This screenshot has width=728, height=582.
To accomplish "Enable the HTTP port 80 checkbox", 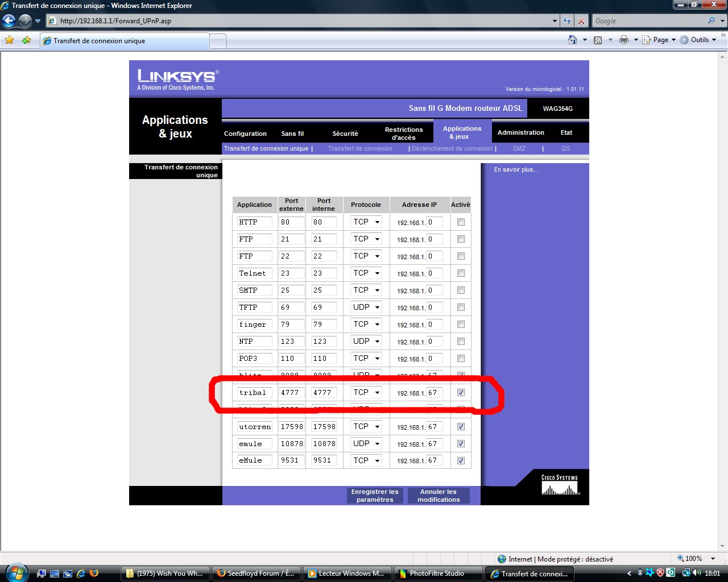I will point(461,222).
